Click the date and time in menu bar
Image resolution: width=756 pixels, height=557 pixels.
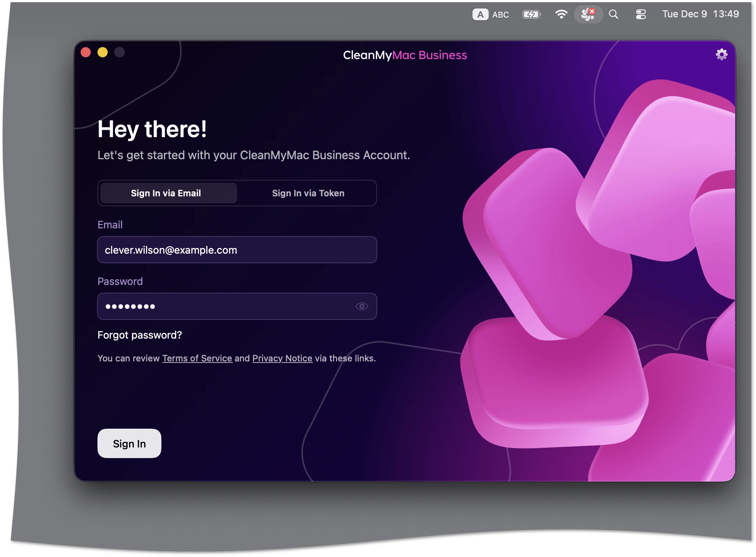click(700, 14)
